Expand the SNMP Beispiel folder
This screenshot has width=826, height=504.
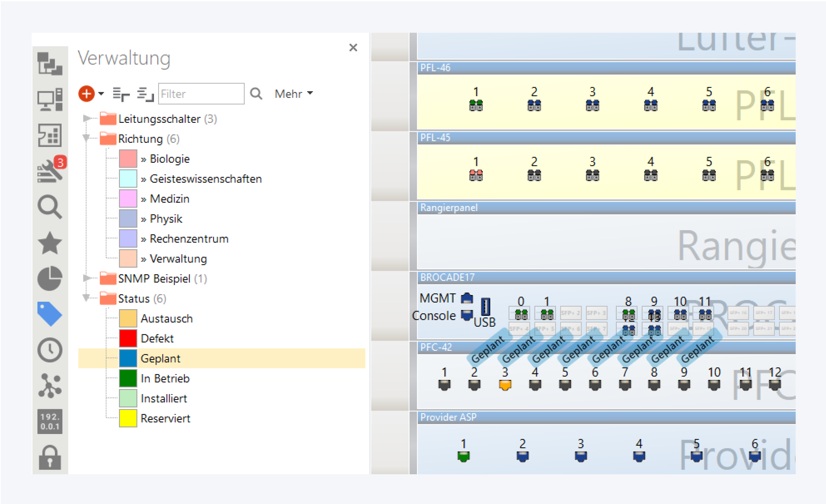pyautogui.click(x=86, y=278)
